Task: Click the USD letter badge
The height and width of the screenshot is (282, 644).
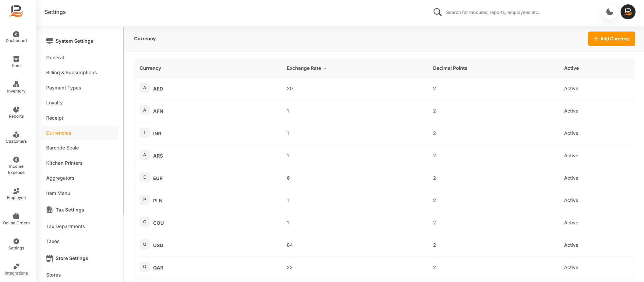Action: tap(145, 244)
